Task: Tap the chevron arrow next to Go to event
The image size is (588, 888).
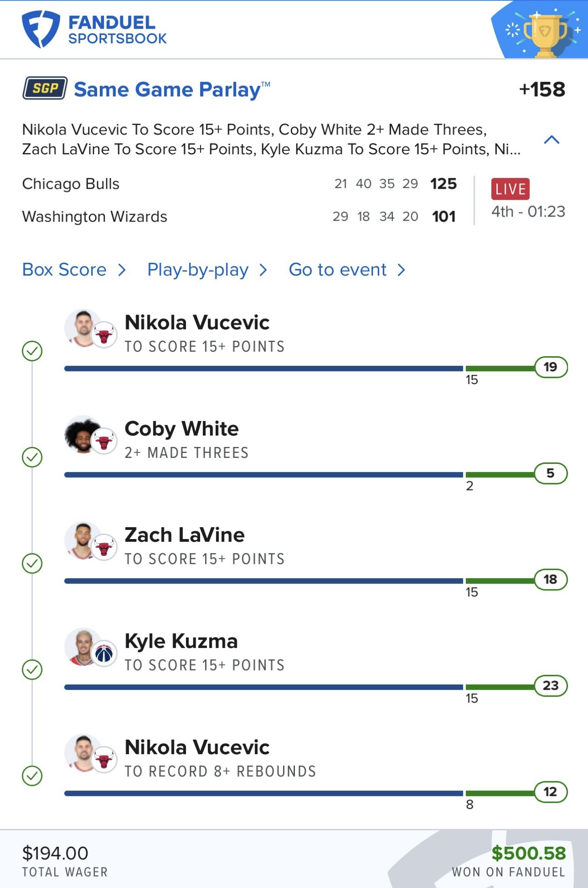Action: coord(401,270)
